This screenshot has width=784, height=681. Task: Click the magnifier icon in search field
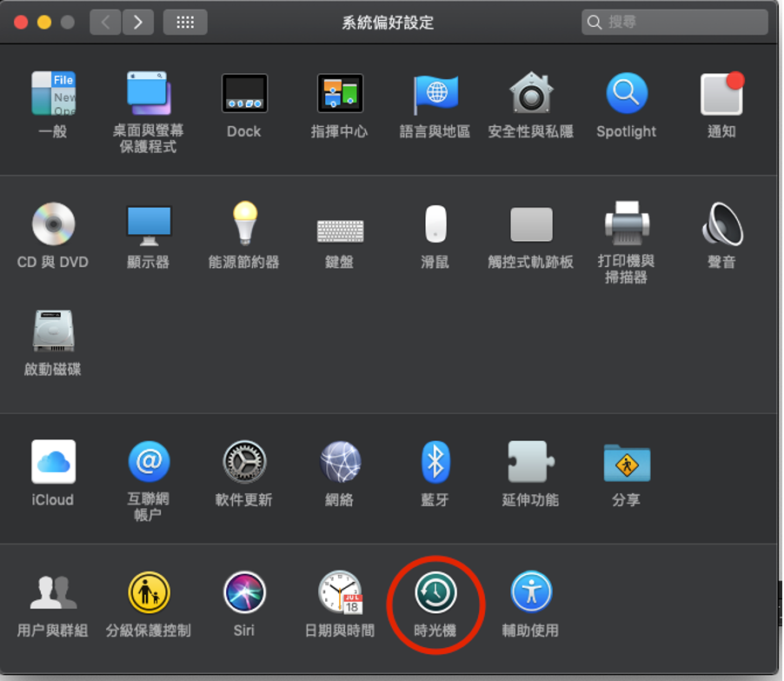pyautogui.click(x=594, y=22)
